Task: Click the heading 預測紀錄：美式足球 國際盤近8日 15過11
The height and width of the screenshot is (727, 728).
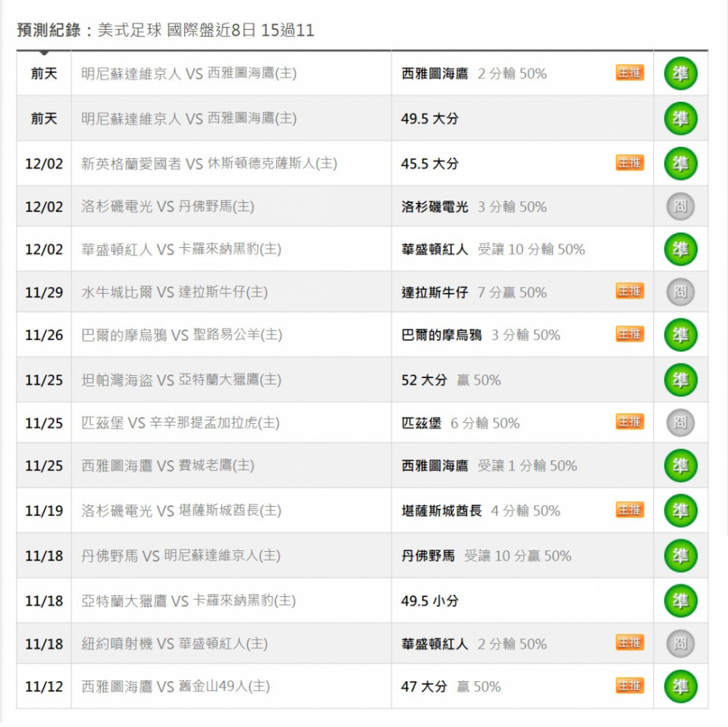Action: (x=166, y=31)
